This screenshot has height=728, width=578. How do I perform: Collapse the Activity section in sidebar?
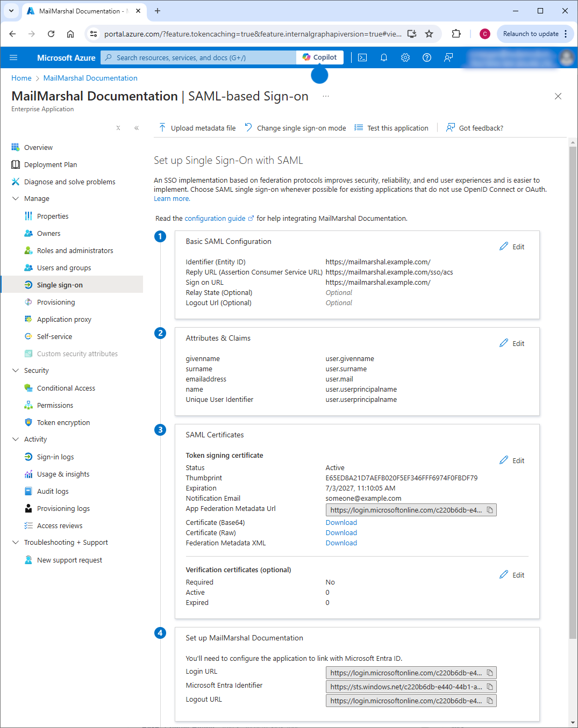click(x=16, y=439)
